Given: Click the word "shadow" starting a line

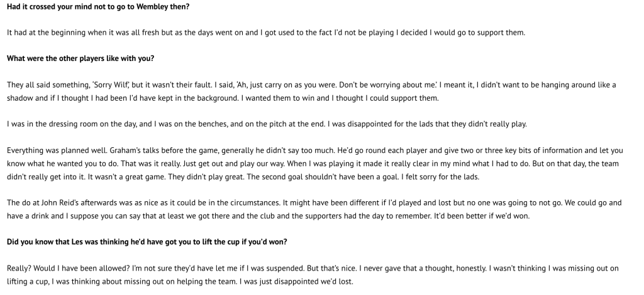Looking at the screenshot, I should click(21, 98).
